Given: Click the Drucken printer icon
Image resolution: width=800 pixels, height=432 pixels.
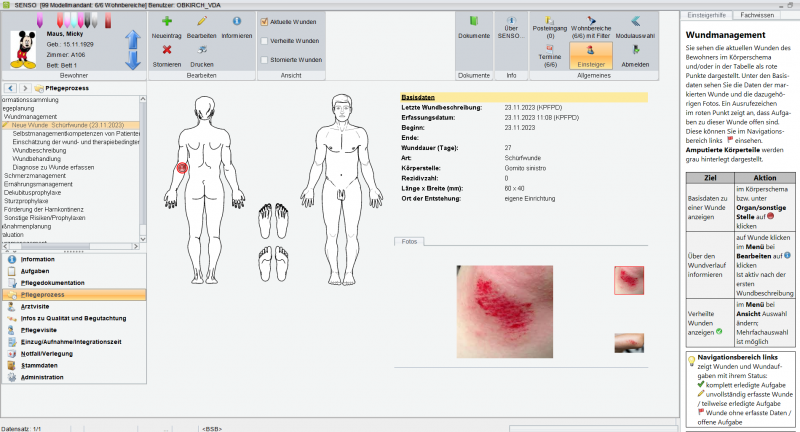Looking at the screenshot, I should coord(202,50).
